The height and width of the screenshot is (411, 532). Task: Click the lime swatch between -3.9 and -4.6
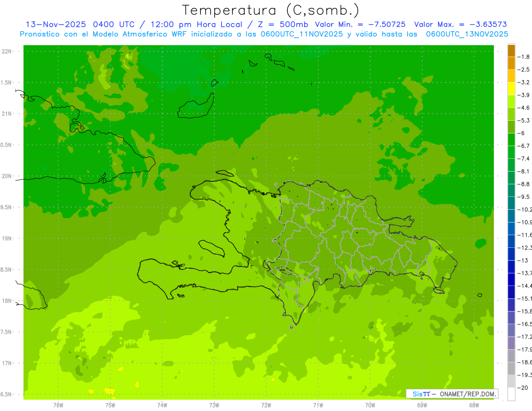pos(511,102)
